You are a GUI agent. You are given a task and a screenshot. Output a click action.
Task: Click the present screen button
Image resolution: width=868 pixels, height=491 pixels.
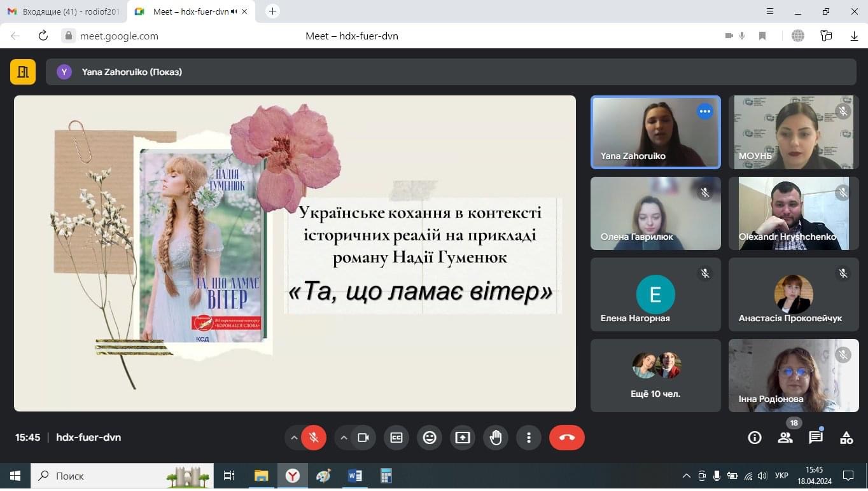coord(463,438)
